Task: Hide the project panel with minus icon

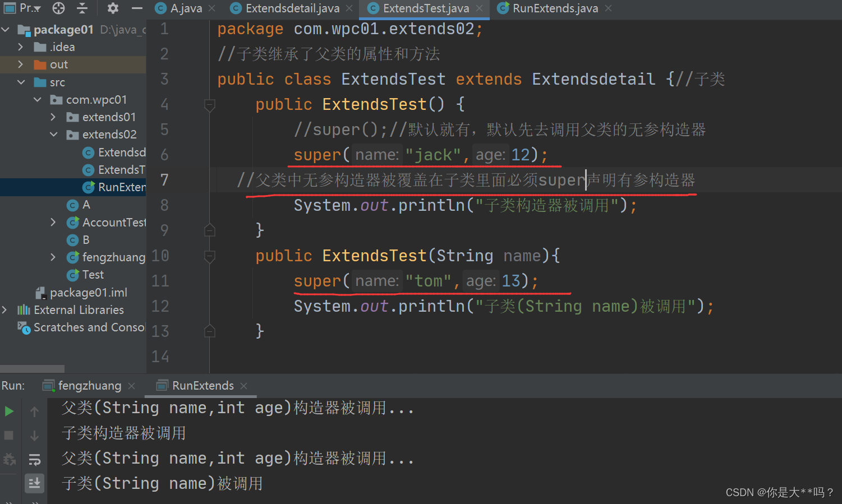Action: [137, 8]
